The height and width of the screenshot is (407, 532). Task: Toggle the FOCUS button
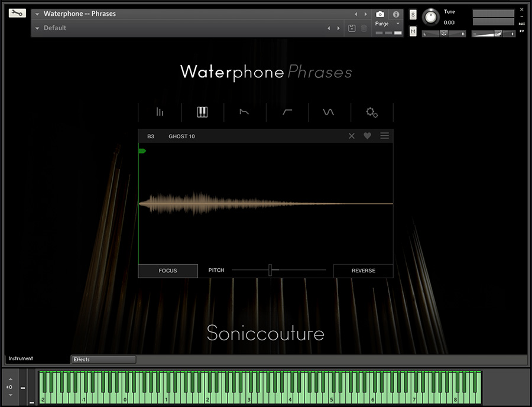(168, 271)
